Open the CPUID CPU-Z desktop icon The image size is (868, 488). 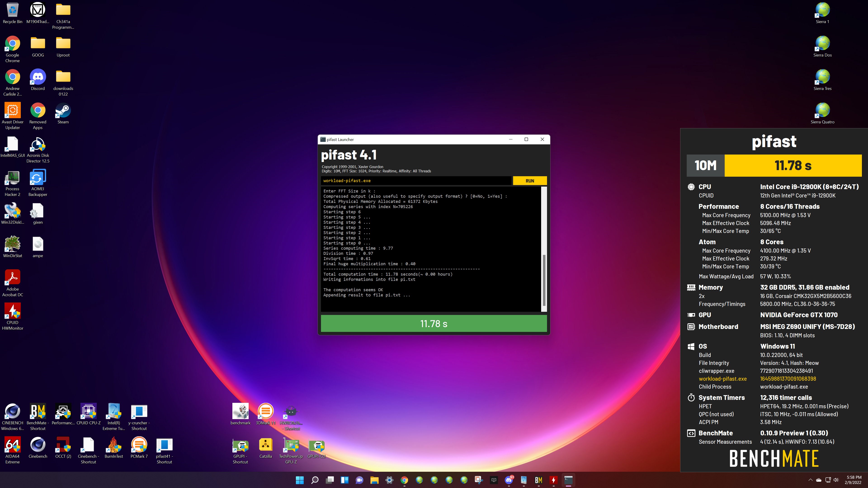click(x=88, y=414)
